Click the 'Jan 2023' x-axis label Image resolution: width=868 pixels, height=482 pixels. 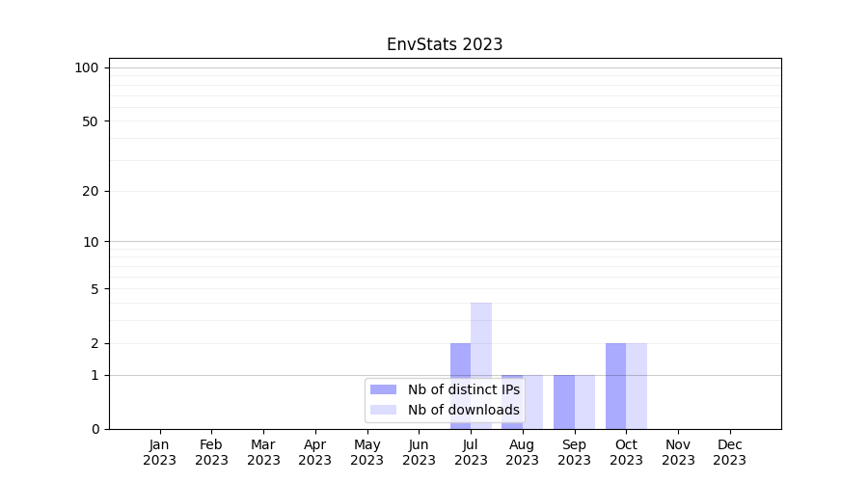(159, 452)
